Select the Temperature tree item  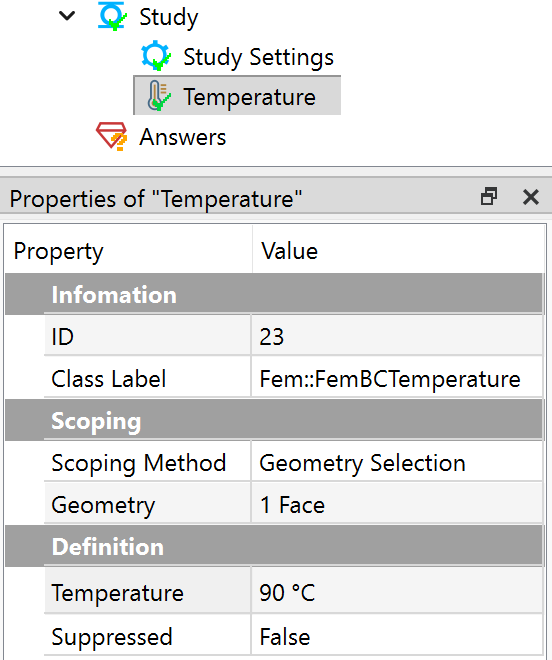[x=237, y=96]
